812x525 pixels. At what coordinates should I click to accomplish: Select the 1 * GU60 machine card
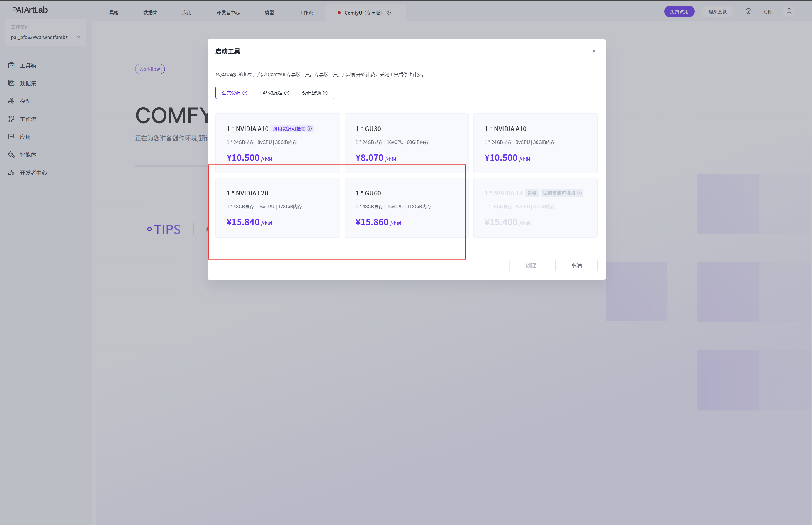(406, 208)
